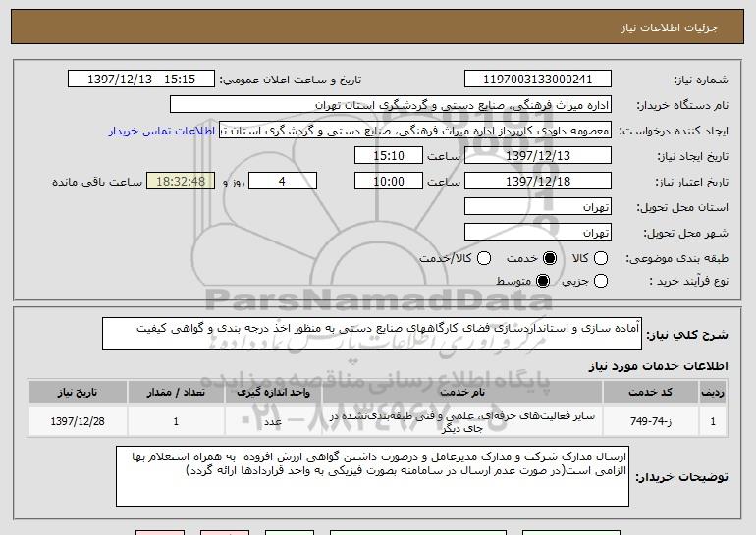
Task: Click the شرح کلی نیاز description box
Action: point(372,334)
